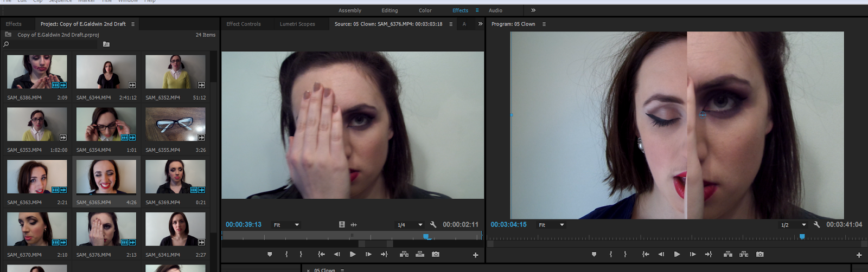868x272 pixels.
Task: Open Source monitor button editor plus icon
Action: coord(476,255)
